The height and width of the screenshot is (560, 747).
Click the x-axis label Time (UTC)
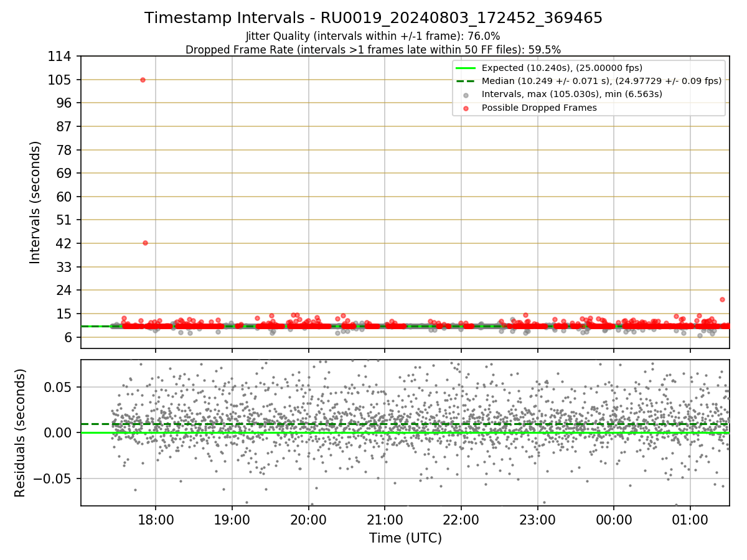point(405,538)
